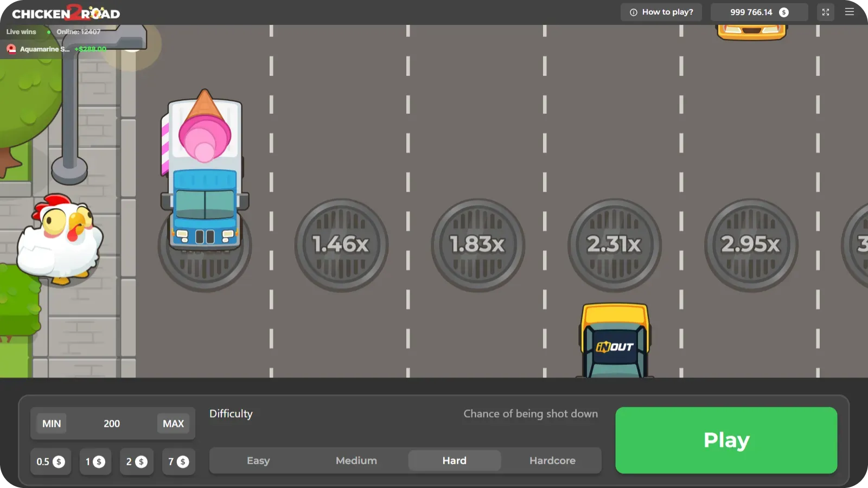Select Hard difficulty
The height and width of the screenshot is (488, 868).
[x=455, y=460]
